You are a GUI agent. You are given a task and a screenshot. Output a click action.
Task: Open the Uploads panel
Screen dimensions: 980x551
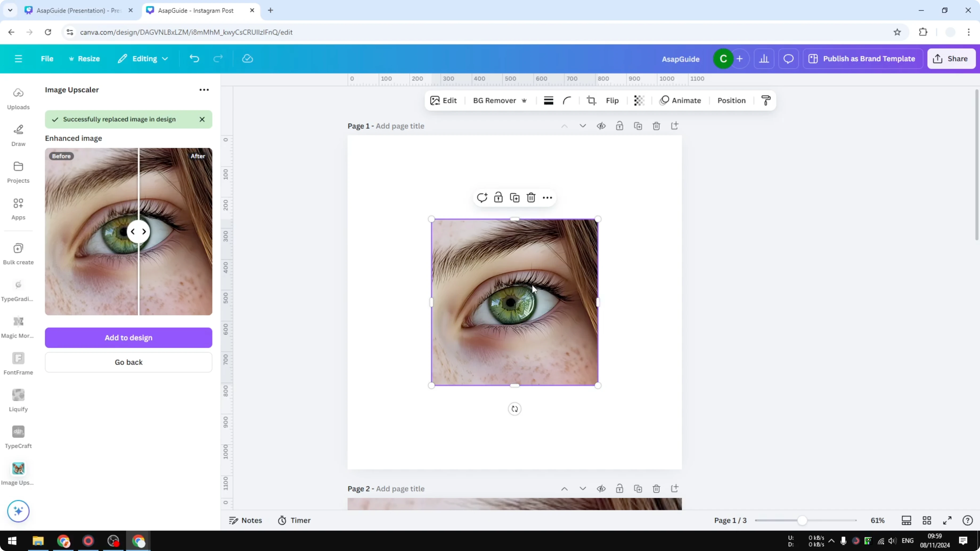pos(18,98)
